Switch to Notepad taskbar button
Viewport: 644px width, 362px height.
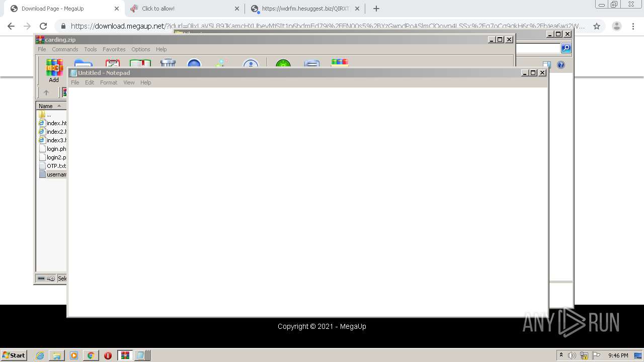coord(141,355)
